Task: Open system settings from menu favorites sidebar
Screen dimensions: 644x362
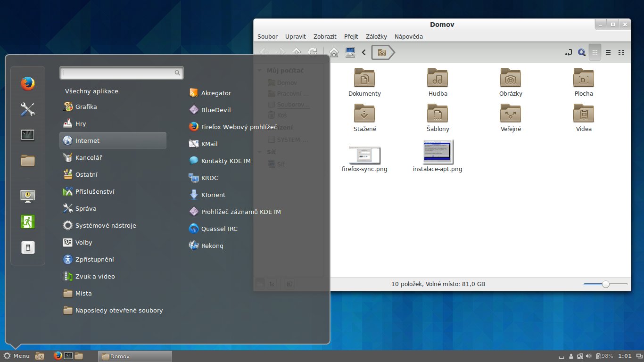Action: pyautogui.click(x=28, y=109)
